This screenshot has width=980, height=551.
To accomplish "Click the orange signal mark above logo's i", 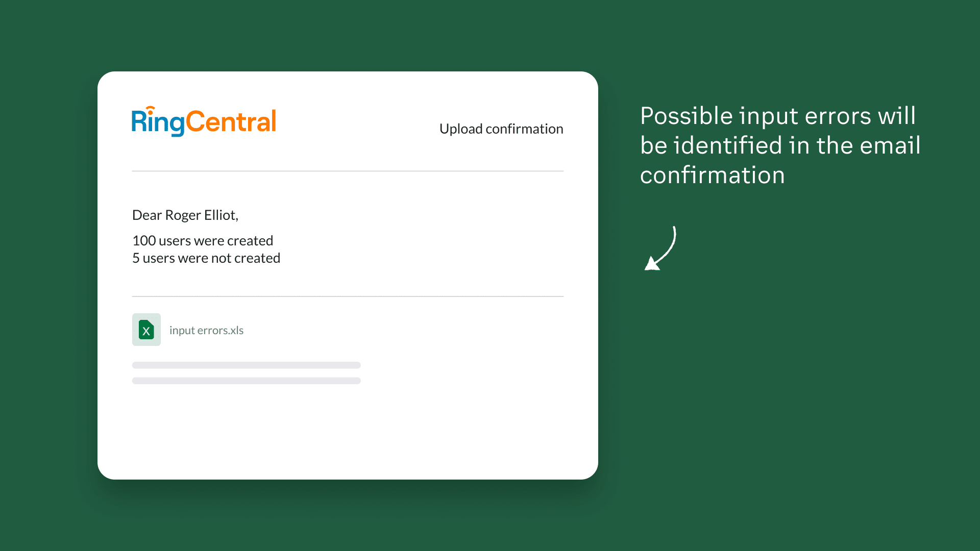I will click(150, 110).
